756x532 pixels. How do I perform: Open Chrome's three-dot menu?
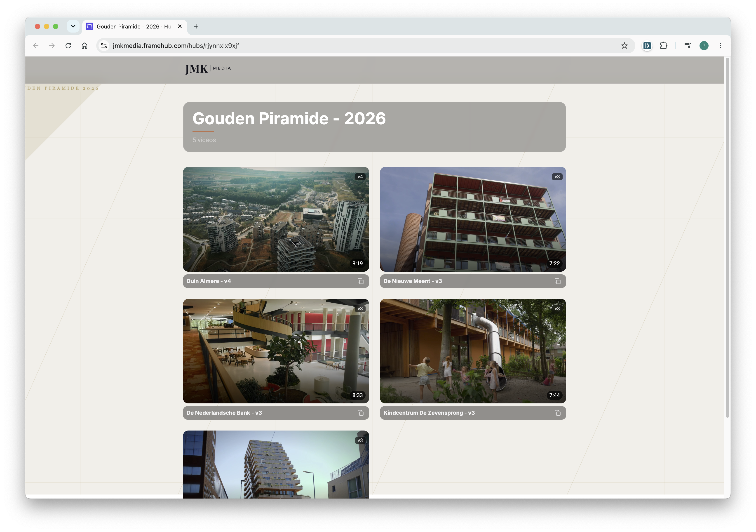pos(720,46)
